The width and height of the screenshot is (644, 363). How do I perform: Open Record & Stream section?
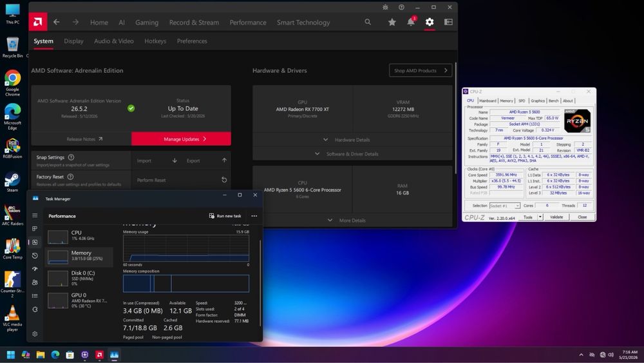(x=194, y=23)
